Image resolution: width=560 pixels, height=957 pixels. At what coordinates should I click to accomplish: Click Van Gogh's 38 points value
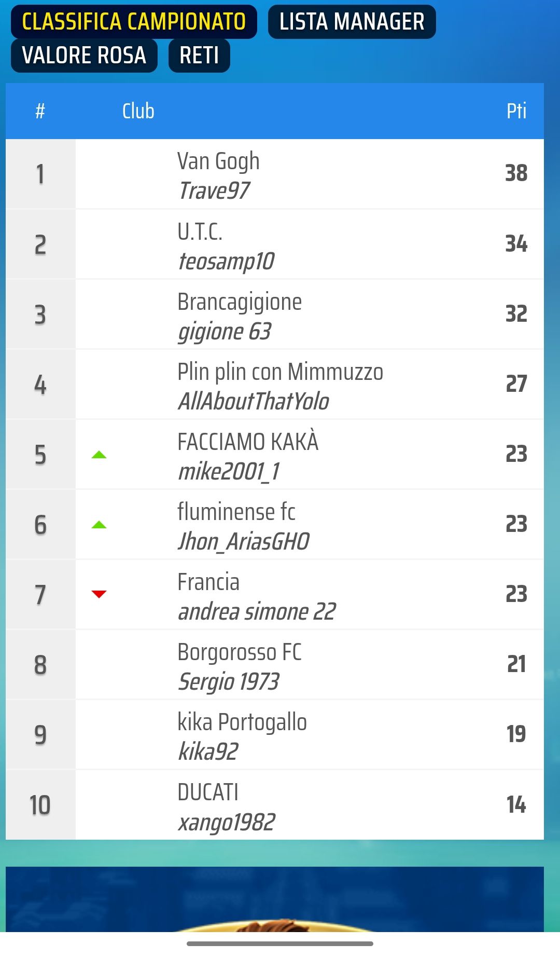[x=516, y=173]
